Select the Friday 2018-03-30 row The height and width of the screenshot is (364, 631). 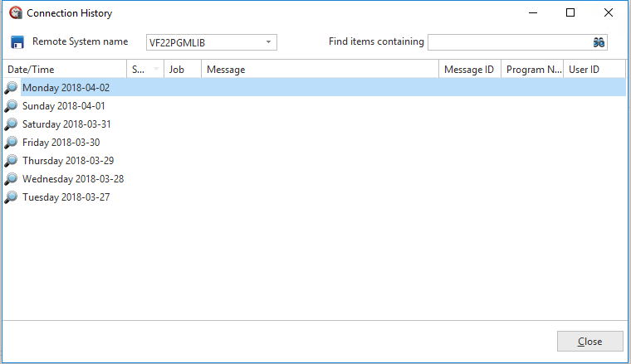pyautogui.click(x=315, y=143)
